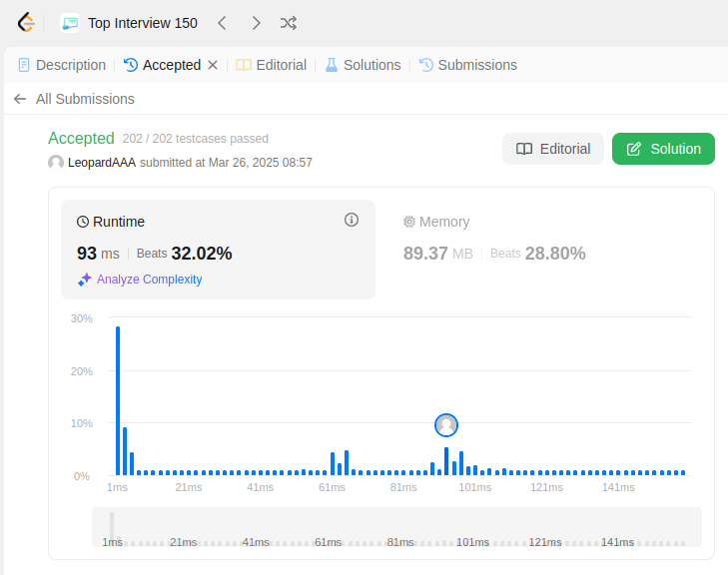Click the green Solution button
The image size is (728, 575).
click(x=663, y=149)
